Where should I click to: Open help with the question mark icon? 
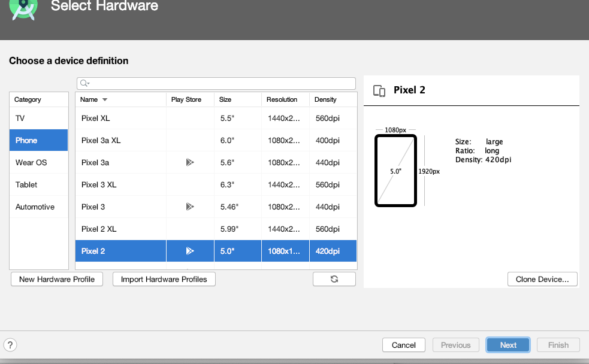pos(10,345)
